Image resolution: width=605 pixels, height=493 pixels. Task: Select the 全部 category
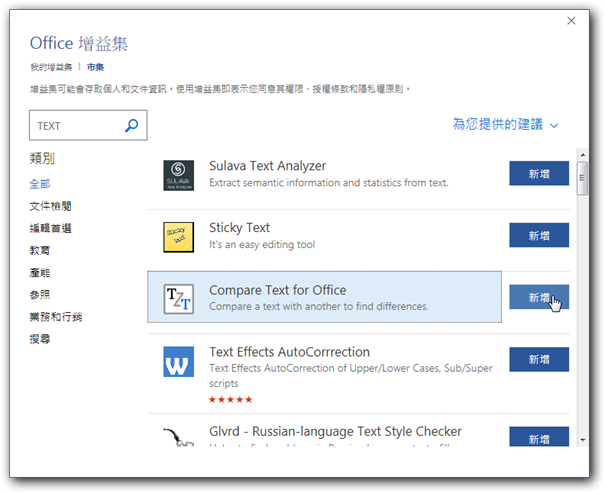click(x=40, y=184)
